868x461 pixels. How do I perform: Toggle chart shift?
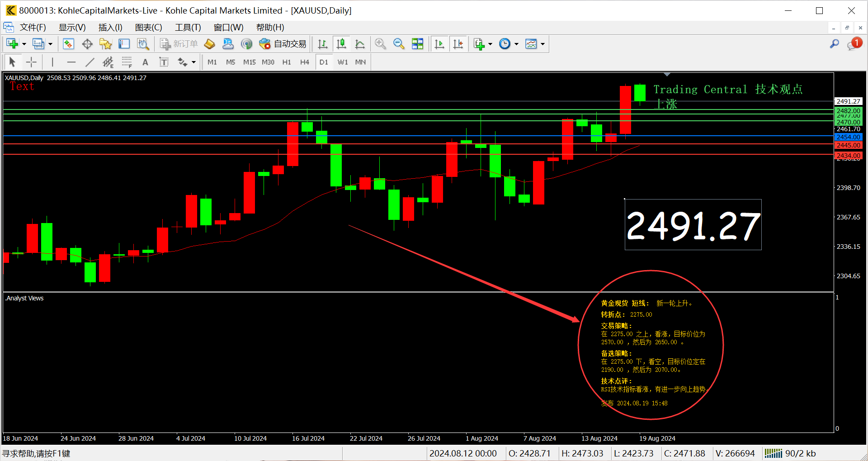click(x=458, y=44)
